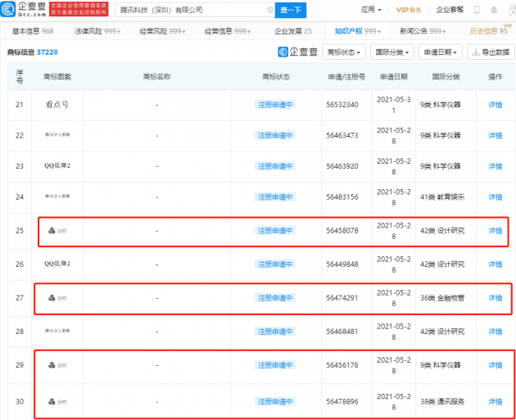Screen dimensions: 516x420
Task: Open the mobile phone icon in header
Action: tap(477, 10)
